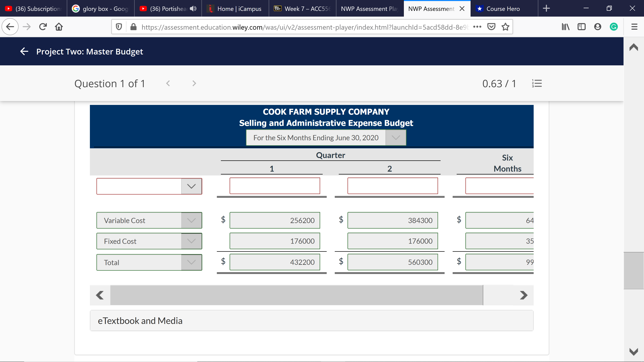Save page to Pocket icon
The height and width of the screenshot is (362, 644).
click(x=491, y=27)
